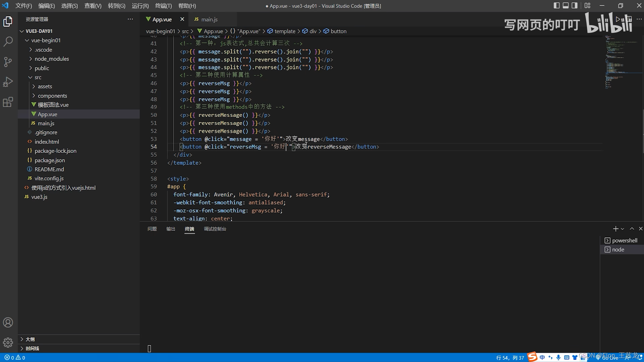Image resolution: width=644 pixels, height=362 pixels.
Task: Open the Explorer view in activity bar
Action: point(8,22)
